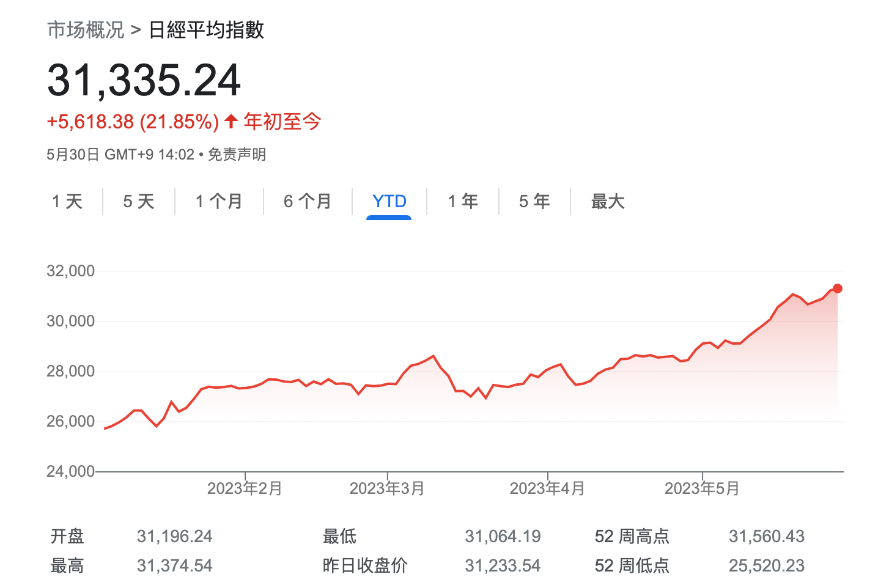
Task: Click the 30,000 y-axis label
Action: pyautogui.click(x=71, y=321)
